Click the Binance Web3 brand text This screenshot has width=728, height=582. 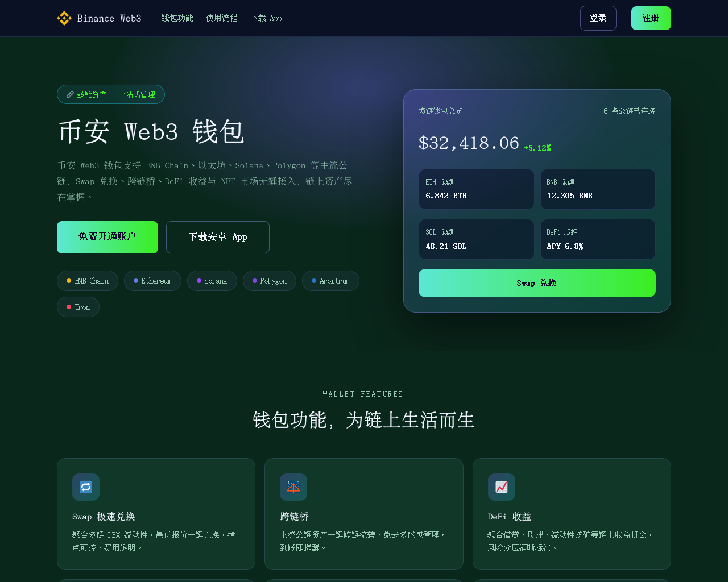tap(109, 18)
